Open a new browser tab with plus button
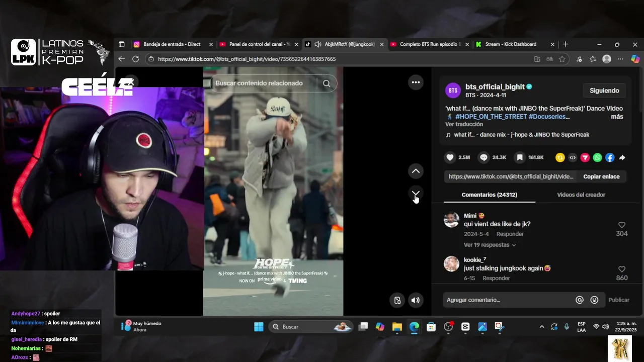Viewport: 644px width, 362px height. point(565,44)
